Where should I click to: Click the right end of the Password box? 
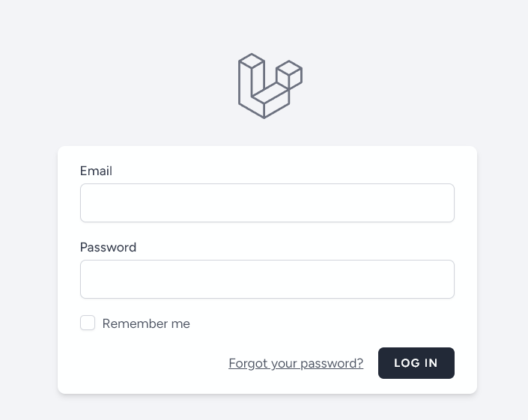(x=448, y=279)
